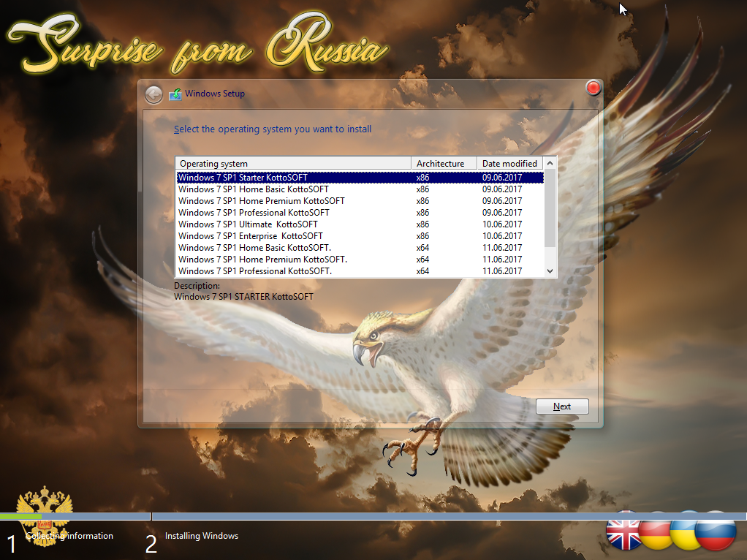Image resolution: width=747 pixels, height=560 pixels.
Task: Click the scrollbar down arrow in the OS list
Action: (550, 271)
